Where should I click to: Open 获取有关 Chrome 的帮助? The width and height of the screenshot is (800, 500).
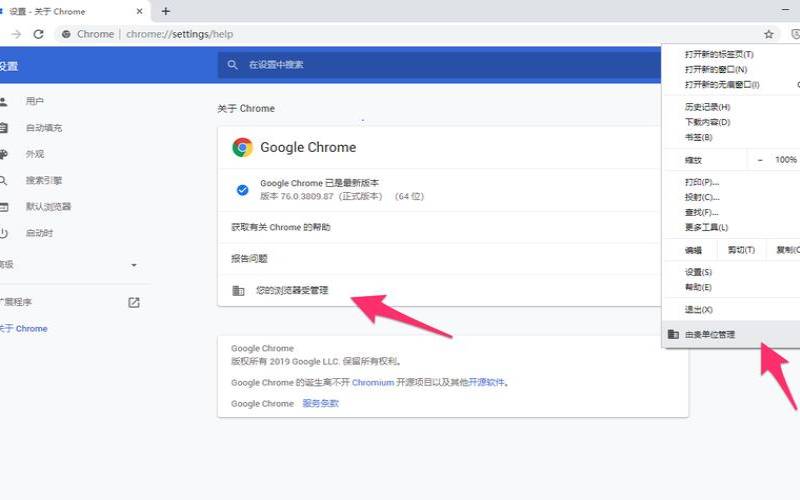click(439, 227)
